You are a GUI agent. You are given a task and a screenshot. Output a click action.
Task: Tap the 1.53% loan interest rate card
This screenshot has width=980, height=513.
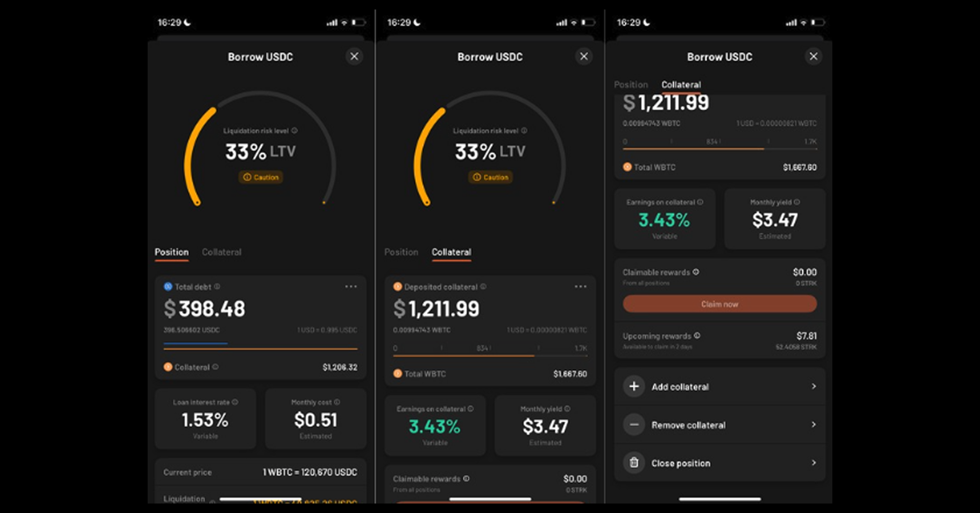(206, 418)
